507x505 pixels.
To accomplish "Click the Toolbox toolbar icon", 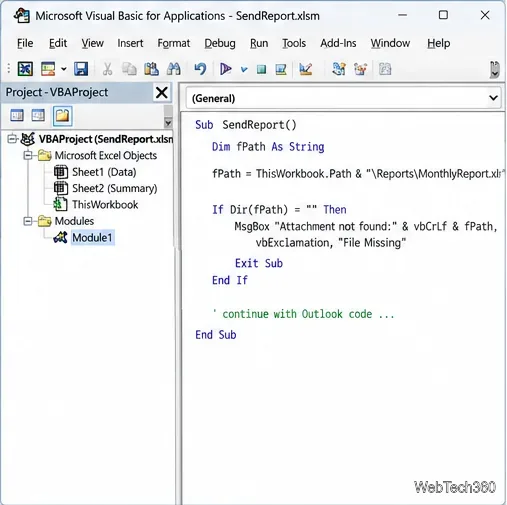I will point(385,69).
